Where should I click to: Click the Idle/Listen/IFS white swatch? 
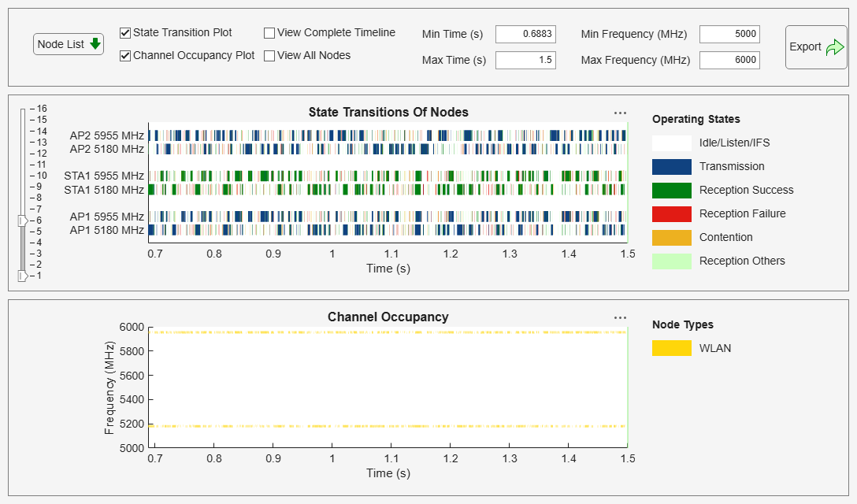coord(672,143)
